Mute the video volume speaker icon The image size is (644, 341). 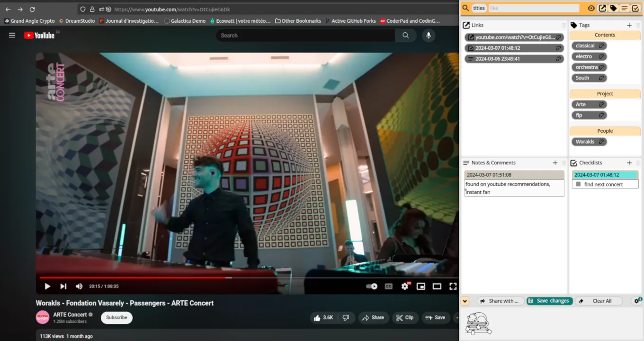(79, 286)
